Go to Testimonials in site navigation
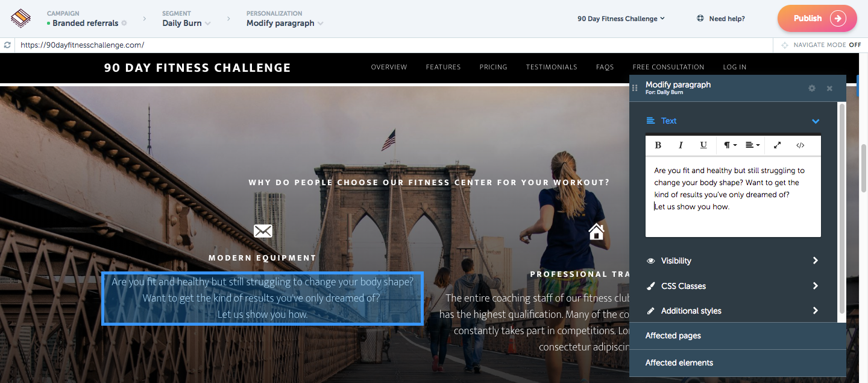Image resolution: width=868 pixels, height=383 pixels. click(552, 67)
